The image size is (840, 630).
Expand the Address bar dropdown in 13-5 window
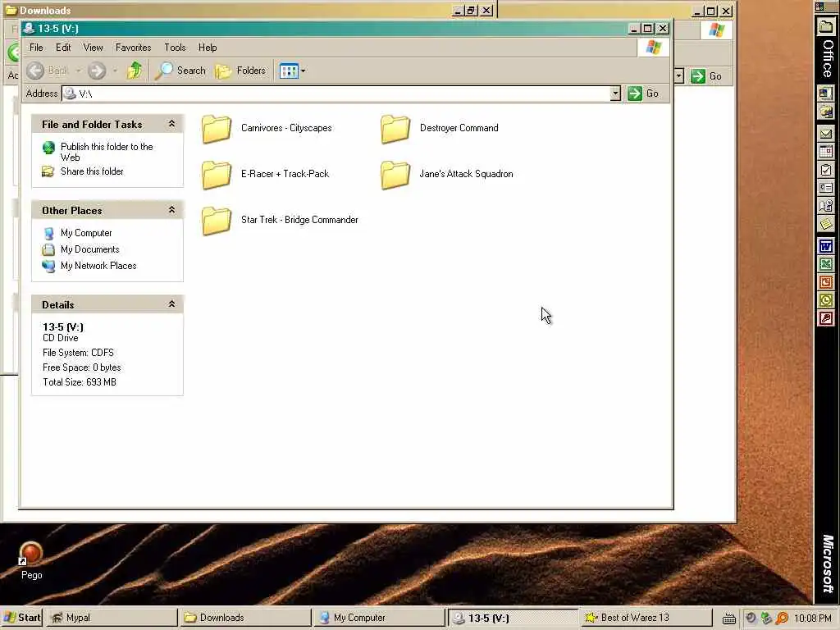pos(615,94)
